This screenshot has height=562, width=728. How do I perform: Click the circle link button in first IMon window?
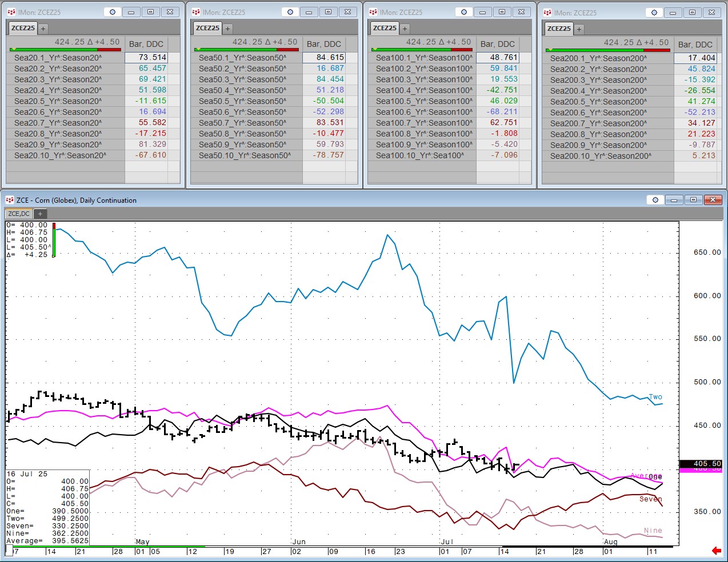[113, 12]
